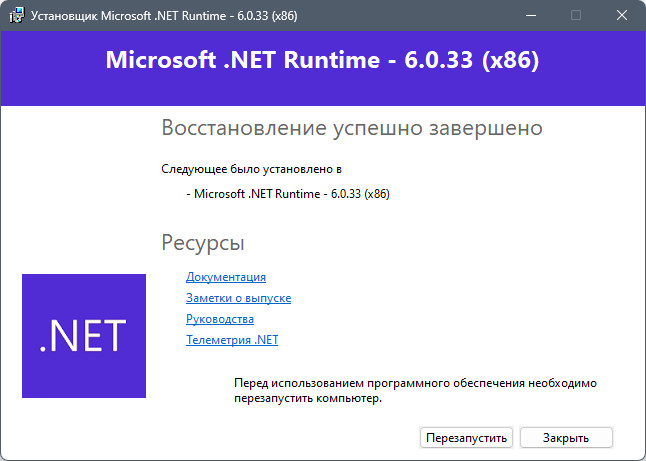Click the Ресурсы section heading

(203, 243)
